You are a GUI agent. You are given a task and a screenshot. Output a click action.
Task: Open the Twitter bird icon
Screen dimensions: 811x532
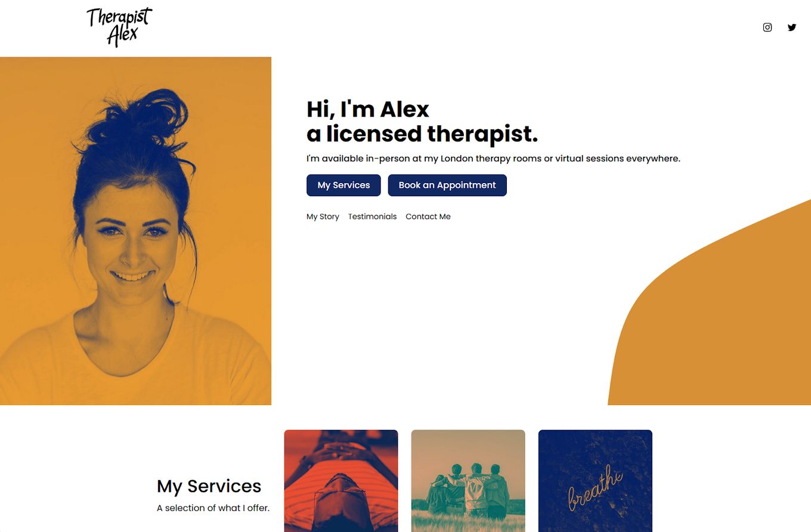pos(792,27)
